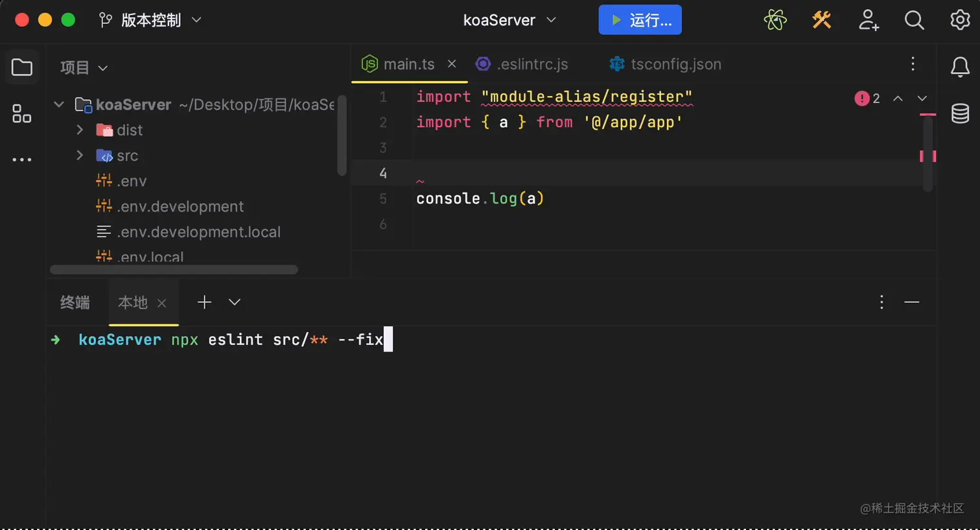Jump to next error via down chevron
The height and width of the screenshot is (530, 980).
923,98
